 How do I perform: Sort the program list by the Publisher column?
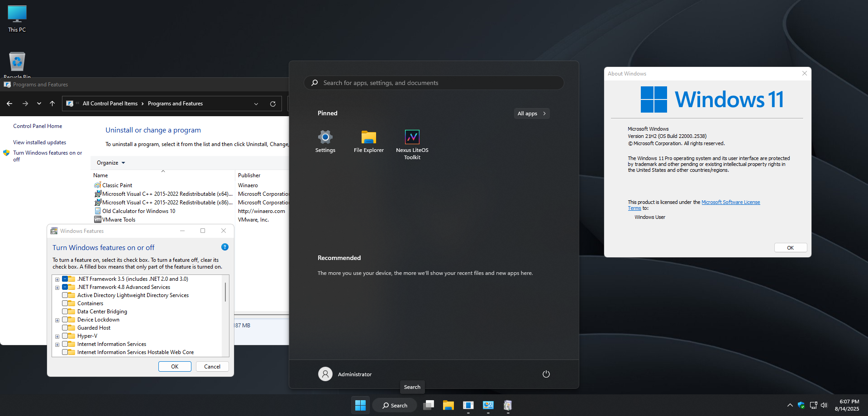262,175
